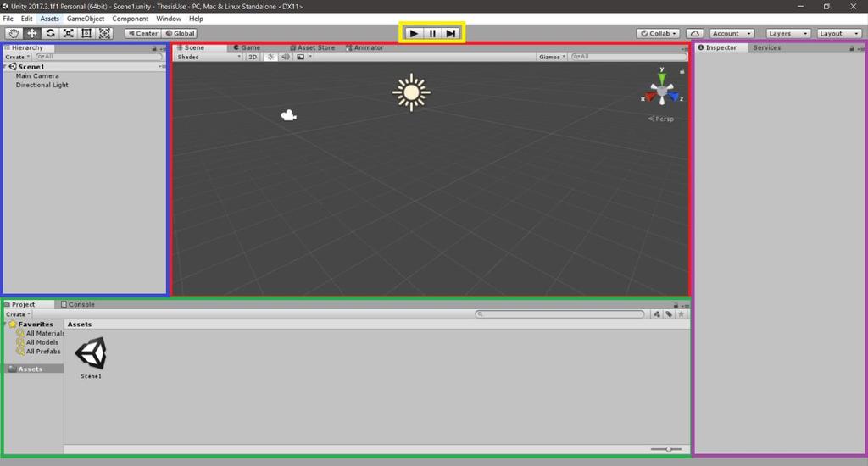Collapse the Favorites group in the Project panel
The image size is (868, 466).
[6, 325]
